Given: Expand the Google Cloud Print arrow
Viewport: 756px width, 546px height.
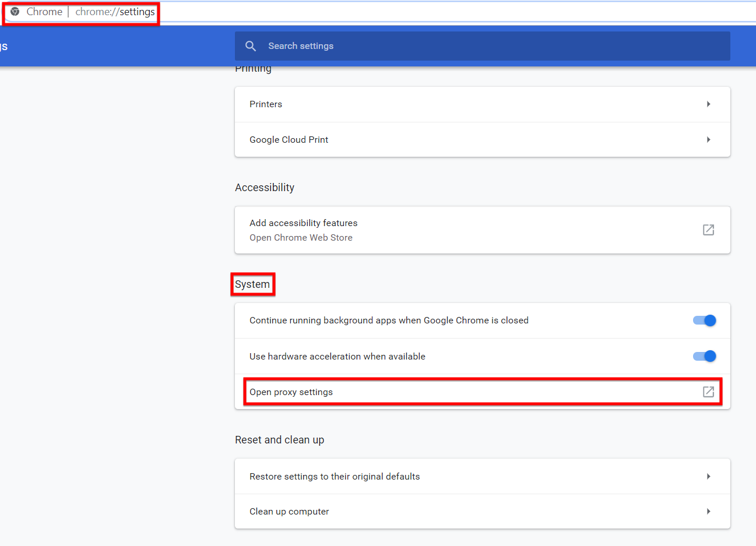Looking at the screenshot, I should 708,140.
